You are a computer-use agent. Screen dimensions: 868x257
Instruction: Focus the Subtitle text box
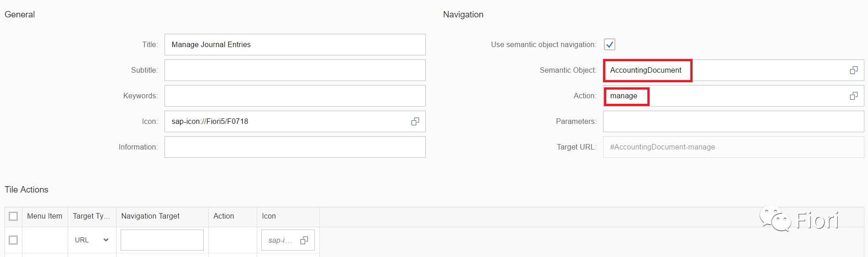[295, 70]
